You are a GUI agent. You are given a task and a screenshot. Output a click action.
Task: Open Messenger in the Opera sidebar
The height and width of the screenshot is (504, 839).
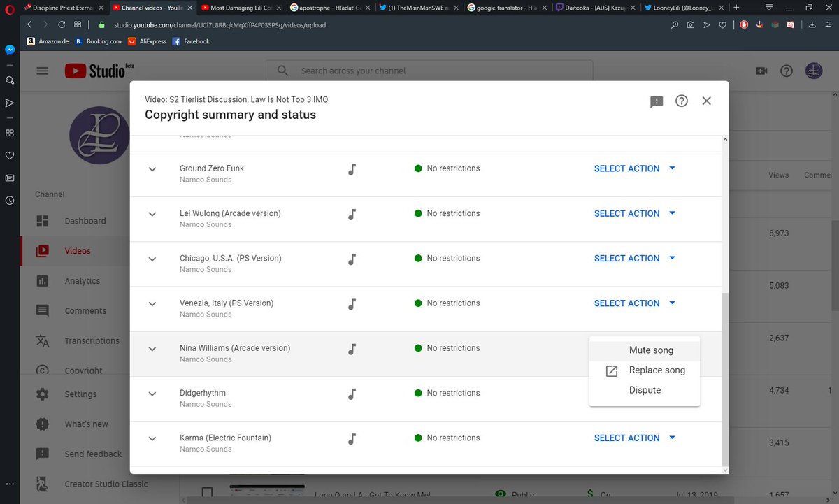click(x=10, y=50)
